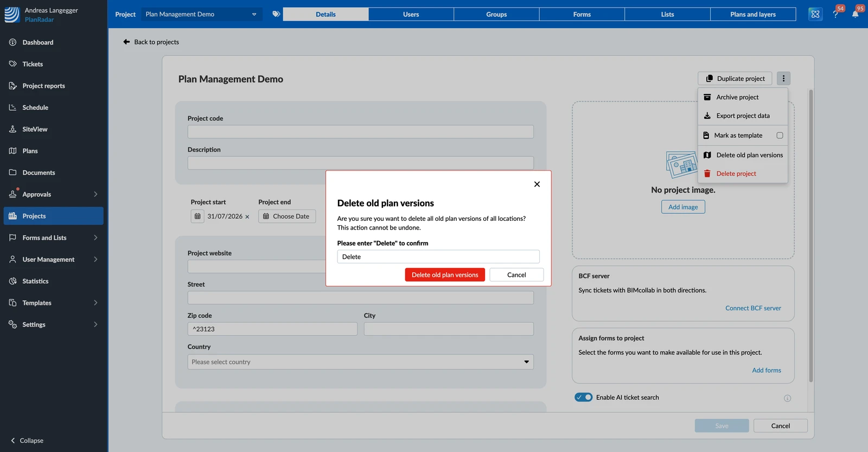This screenshot has width=868, height=452.
Task: Open the Plan Management Demo project dropdown
Action: point(202,14)
